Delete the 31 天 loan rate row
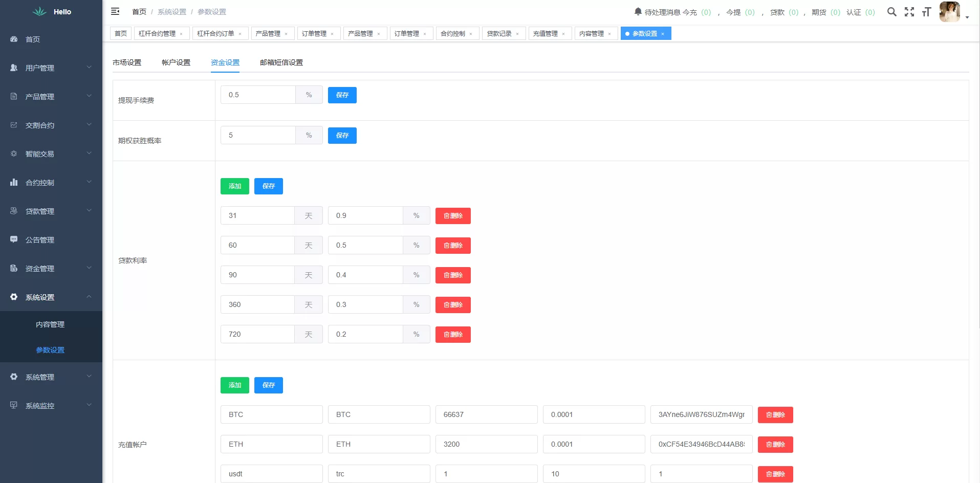This screenshot has width=980, height=483. point(453,216)
